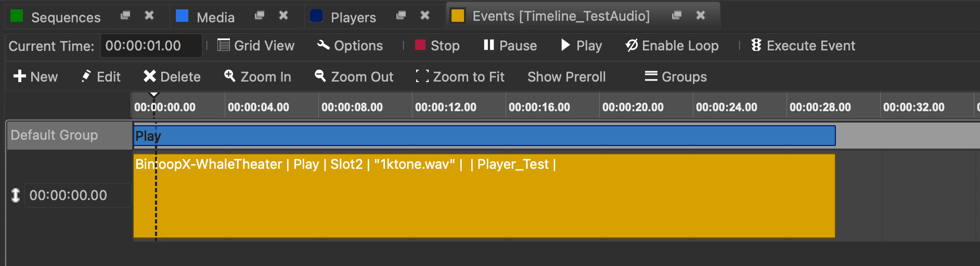Click the blue Play group bar
Image resolution: width=980 pixels, height=266 pixels.
[x=484, y=136]
